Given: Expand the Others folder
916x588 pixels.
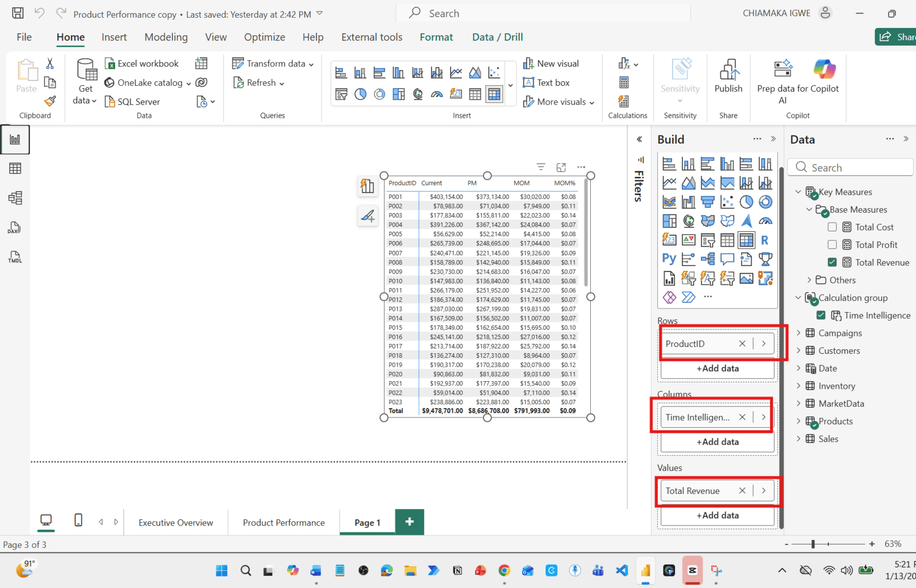Looking at the screenshot, I should click(x=809, y=280).
